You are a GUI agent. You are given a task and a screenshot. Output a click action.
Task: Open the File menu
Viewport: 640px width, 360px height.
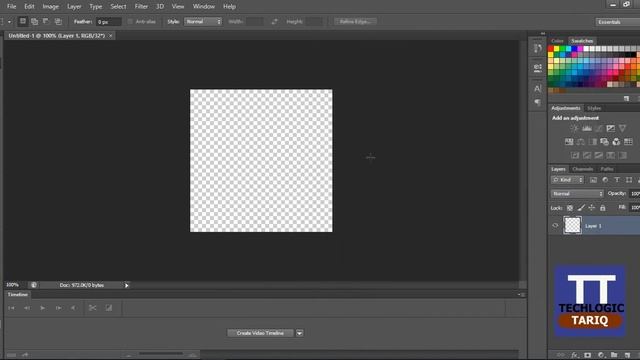coord(11,7)
